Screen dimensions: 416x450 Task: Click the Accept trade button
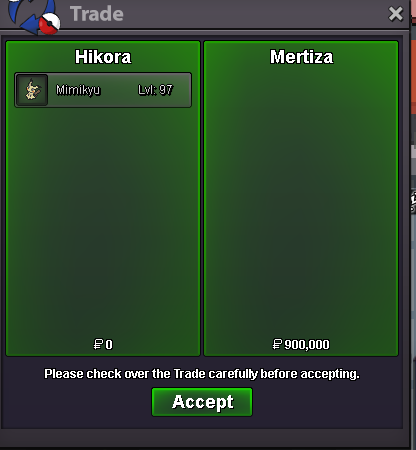coord(202,402)
